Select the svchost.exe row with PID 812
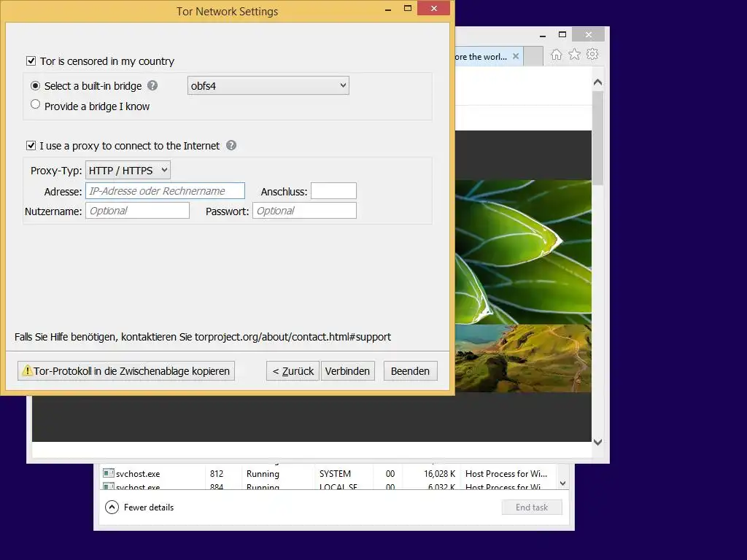The image size is (747, 560). [329, 474]
